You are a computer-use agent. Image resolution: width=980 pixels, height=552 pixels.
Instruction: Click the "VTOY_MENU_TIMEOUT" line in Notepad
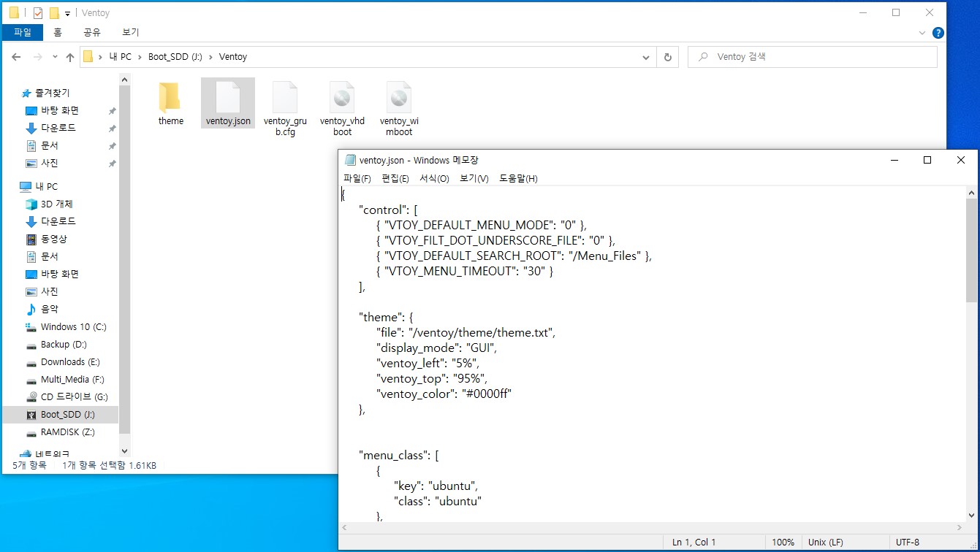tap(465, 271)
